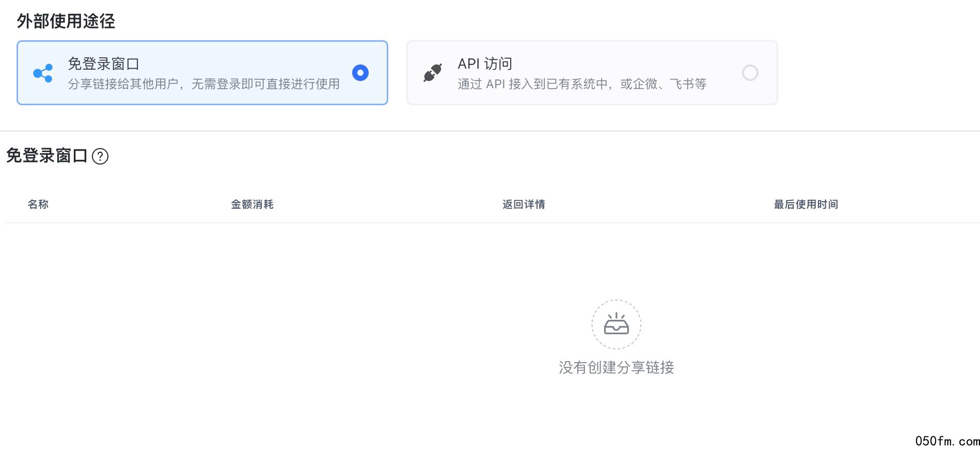Open the help question mark icon
Viewport: 980px width, 456px height.
pos(100,156)
